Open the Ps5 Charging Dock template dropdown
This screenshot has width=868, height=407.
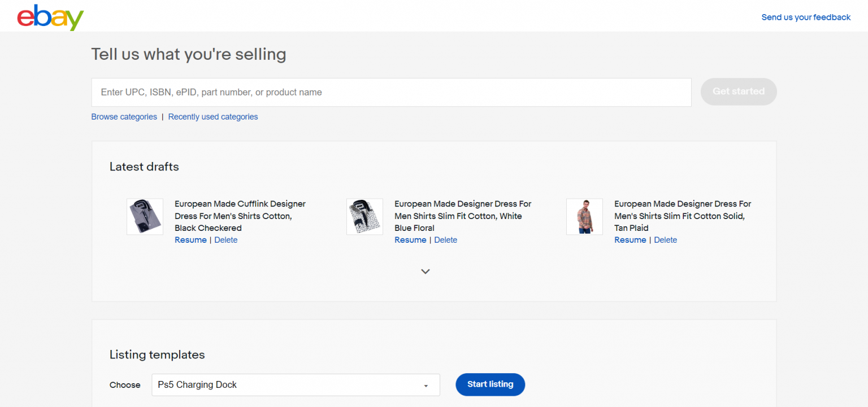coord(296,385)
